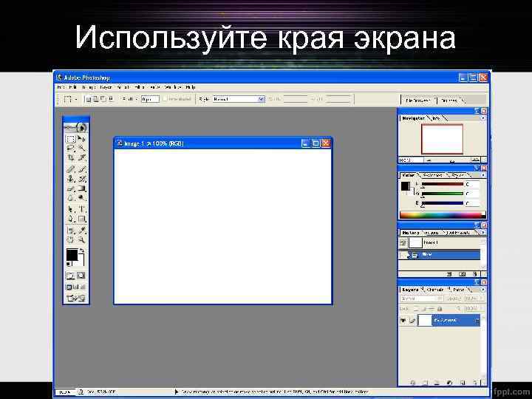Select the Blur tool
The height and width of the screenshot is (399, 532).
click(x=71, y=198)
